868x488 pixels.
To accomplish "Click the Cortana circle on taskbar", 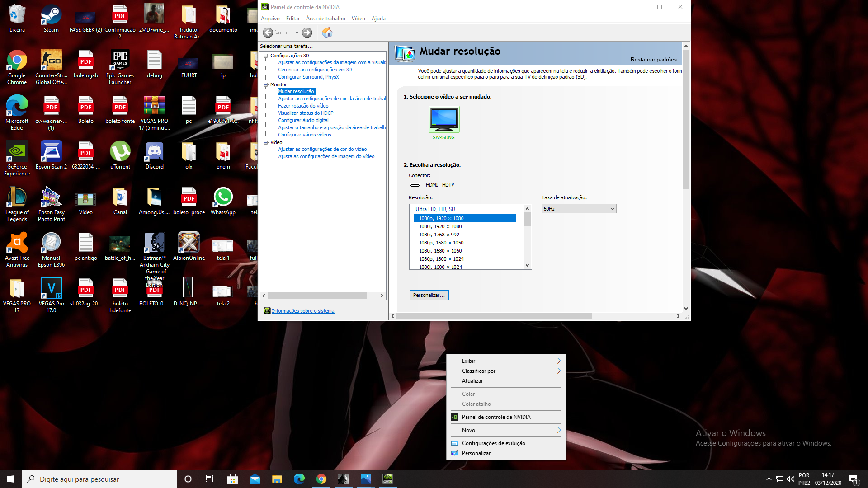I will point(188,479).
